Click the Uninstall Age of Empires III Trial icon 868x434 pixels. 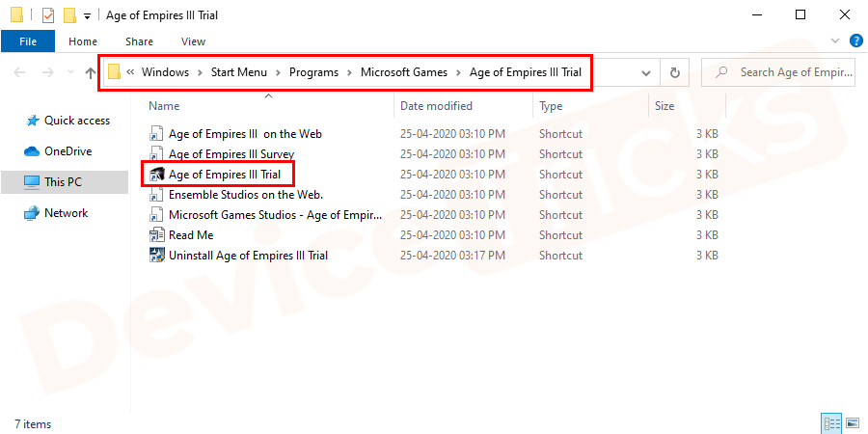(x=156, y=256)
